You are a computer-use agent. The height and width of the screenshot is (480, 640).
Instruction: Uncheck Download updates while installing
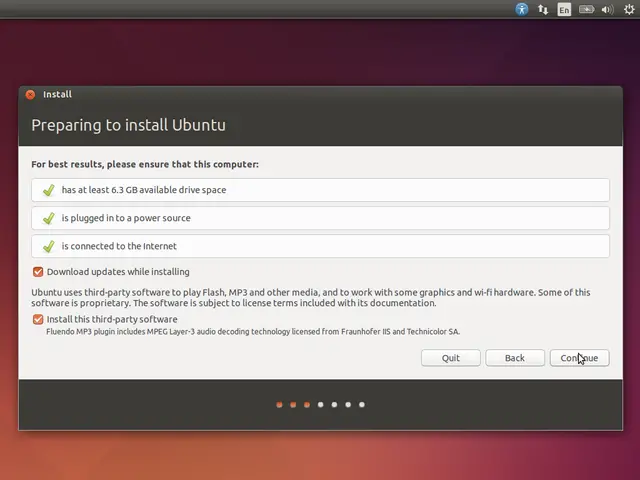[38, 272]
